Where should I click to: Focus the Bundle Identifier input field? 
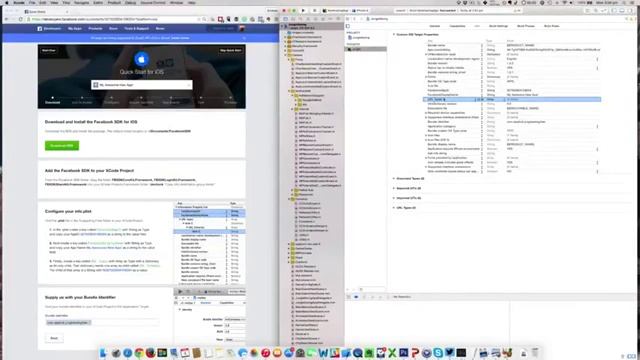[102, 322]
